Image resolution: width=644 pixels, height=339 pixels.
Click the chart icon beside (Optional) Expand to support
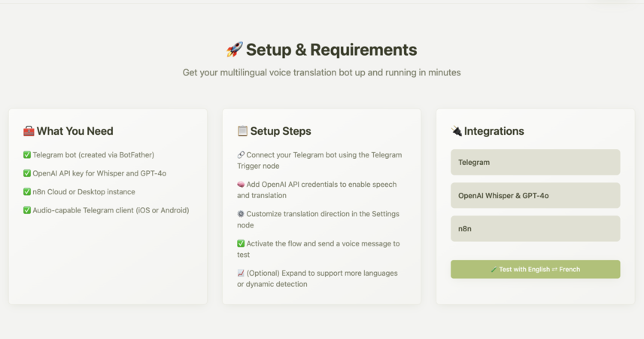click(x=241, y=273)
